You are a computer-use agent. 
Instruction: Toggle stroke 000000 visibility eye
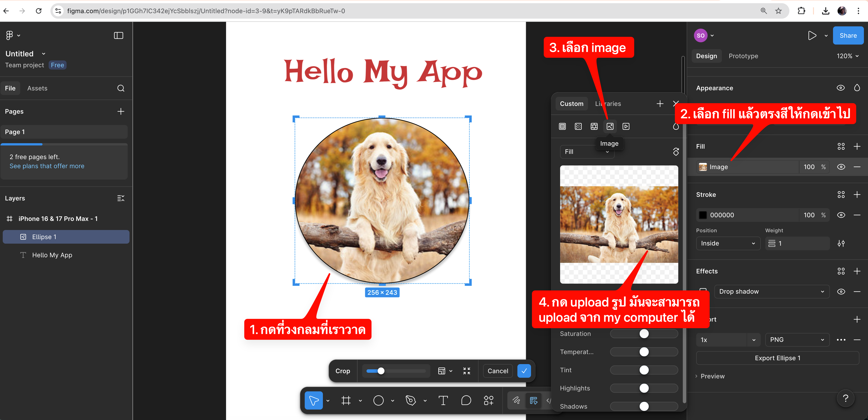(x=841, y=215)
